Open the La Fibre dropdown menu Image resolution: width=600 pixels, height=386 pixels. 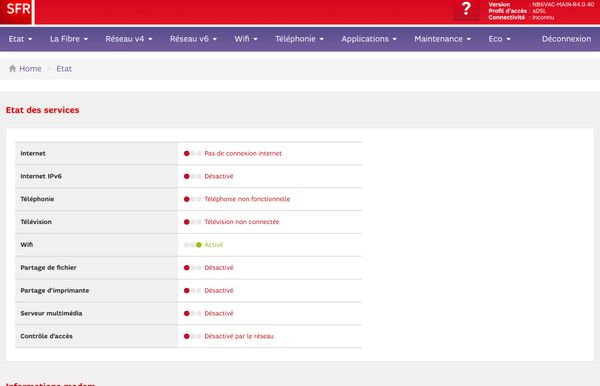coord(69,39)
